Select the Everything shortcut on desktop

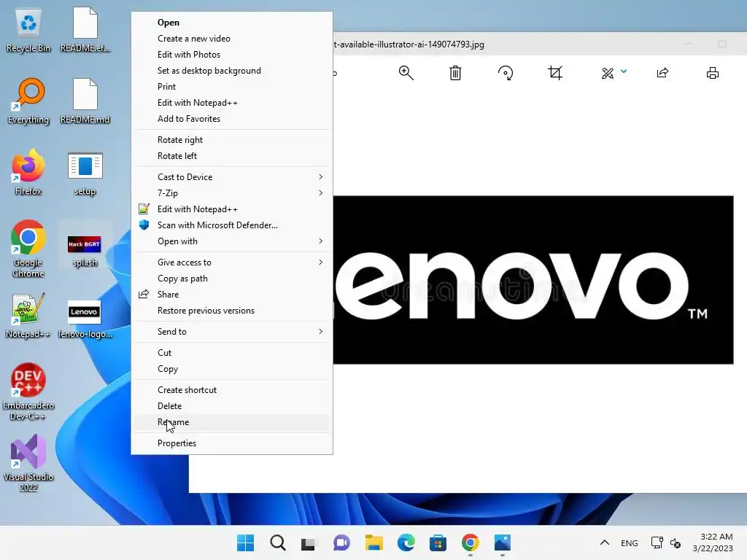(28, 101)
